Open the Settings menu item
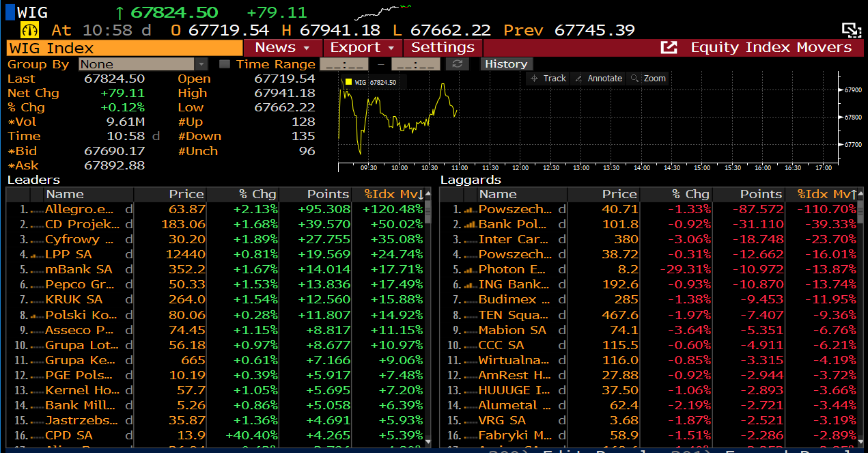The width and height of the screenshot is (868, 453). [x=443, y=48]
